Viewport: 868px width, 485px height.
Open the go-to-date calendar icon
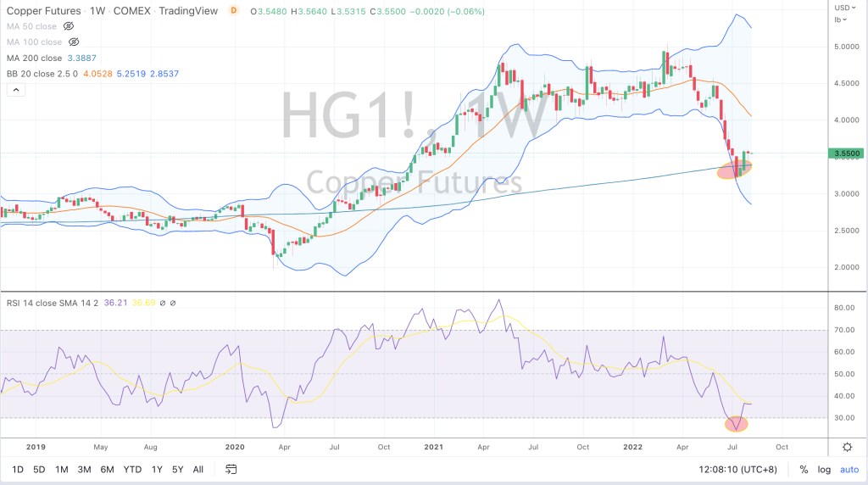(x=231, y=469)
